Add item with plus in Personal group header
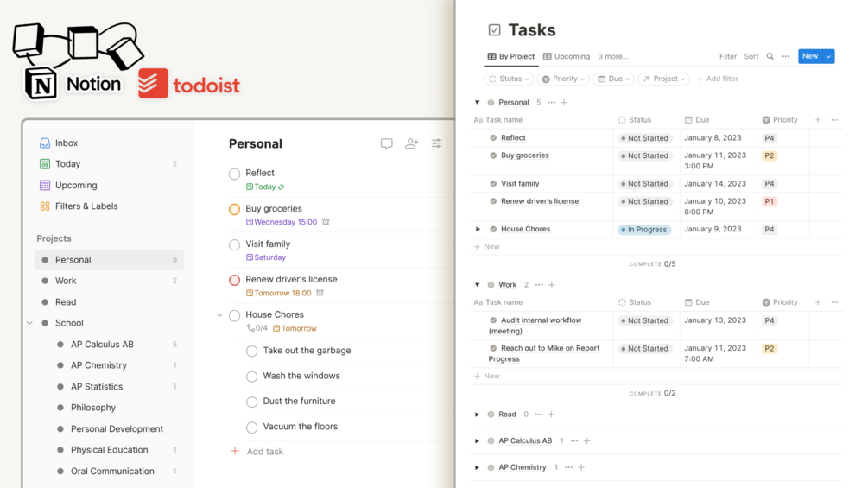This screenshot has height=488, width=868. coord(564,103)
